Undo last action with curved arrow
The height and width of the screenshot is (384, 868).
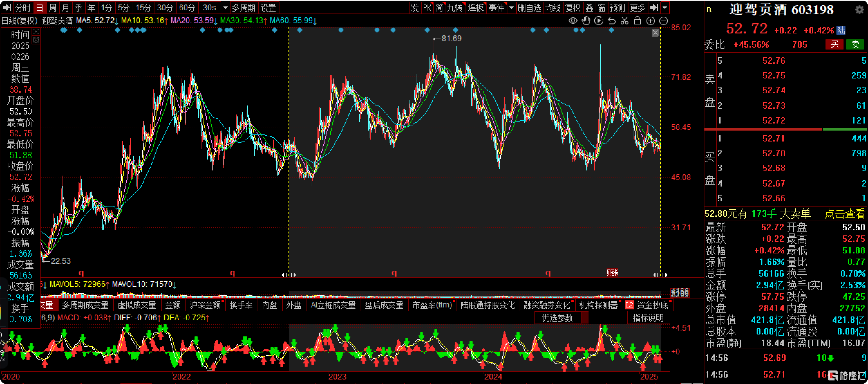[x=612, y=21]
